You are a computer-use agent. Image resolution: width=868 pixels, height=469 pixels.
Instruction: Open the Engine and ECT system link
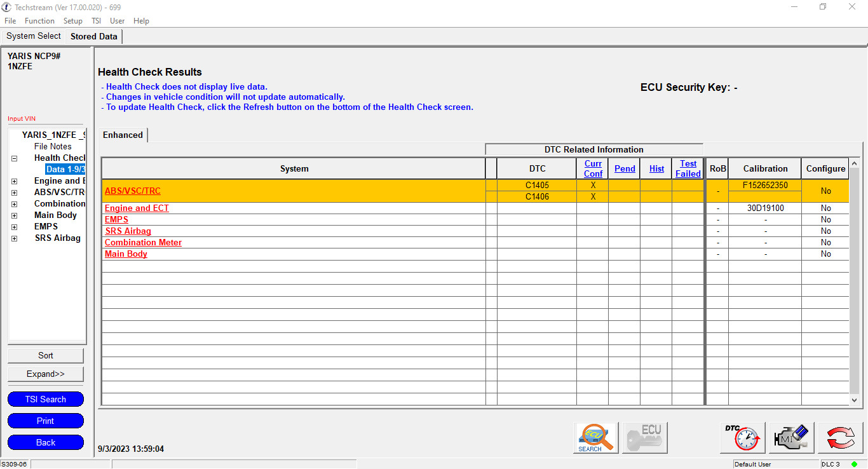[137, 208]
